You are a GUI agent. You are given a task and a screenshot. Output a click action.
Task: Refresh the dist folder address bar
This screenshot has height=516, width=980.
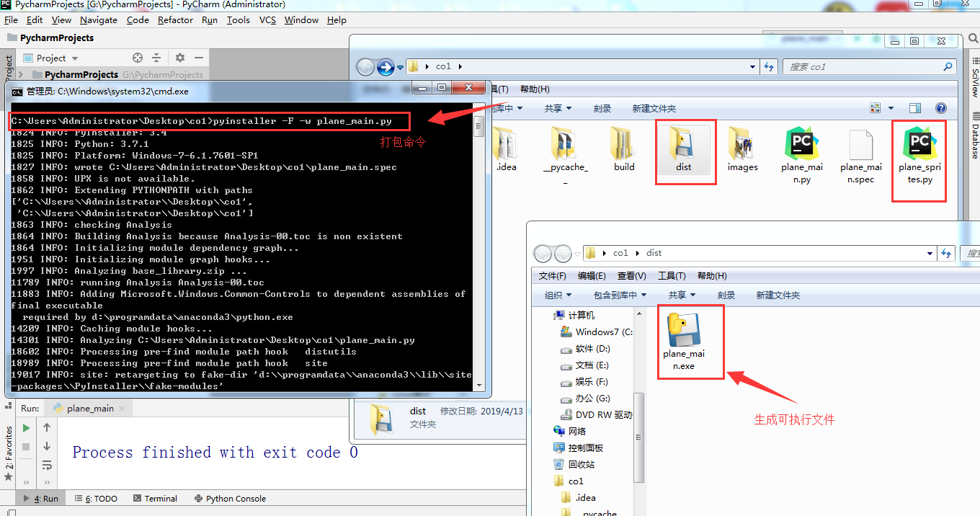945,253
